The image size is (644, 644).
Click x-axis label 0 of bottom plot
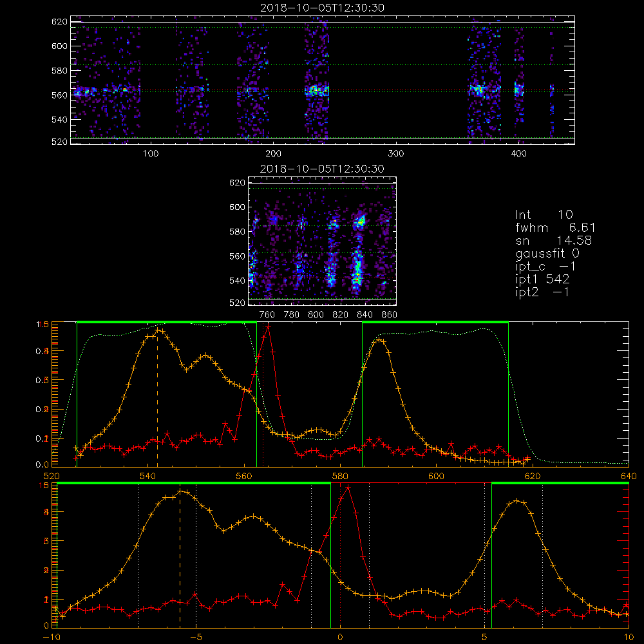[x=340, y=638]
